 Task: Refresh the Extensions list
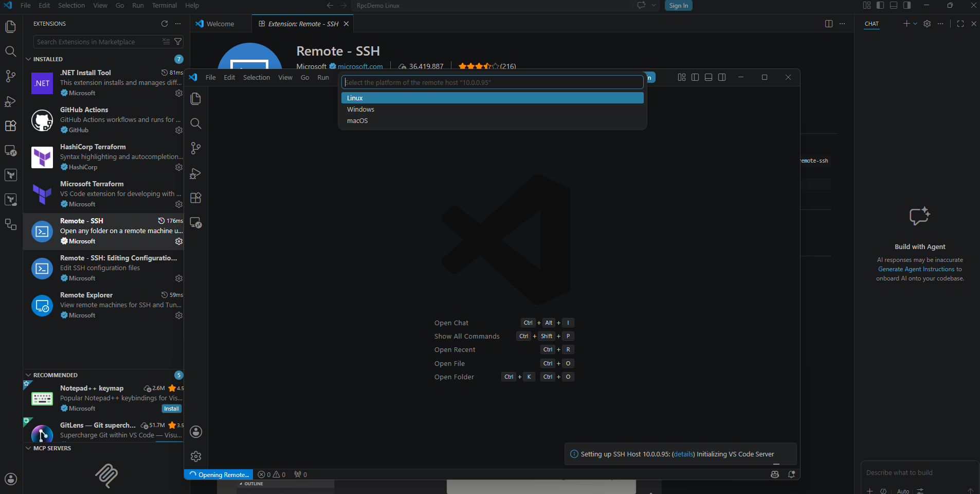click(165, 24)
